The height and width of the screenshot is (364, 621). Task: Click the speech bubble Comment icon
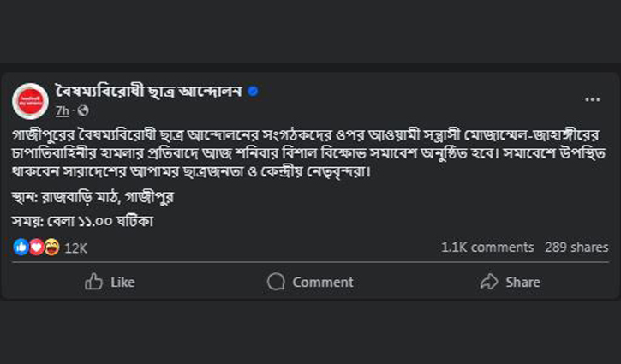[276, 282]
